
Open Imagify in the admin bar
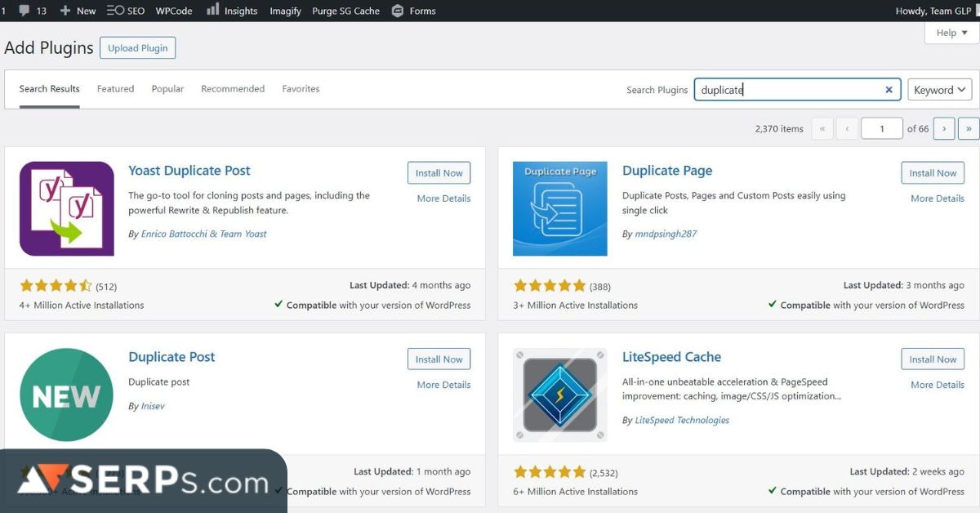(286, 11)
